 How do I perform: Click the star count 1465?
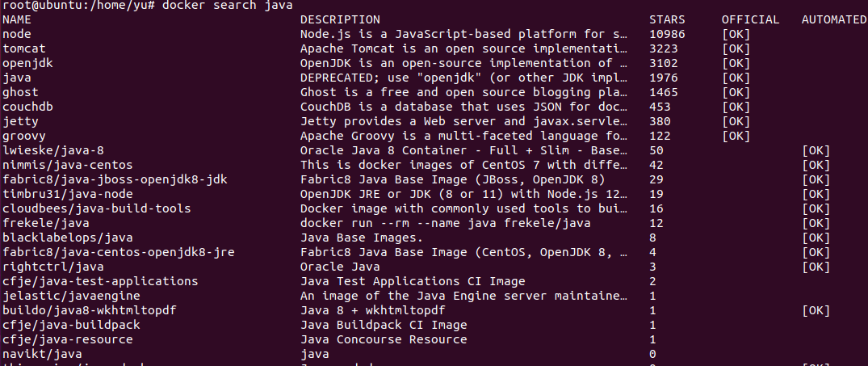664,92
